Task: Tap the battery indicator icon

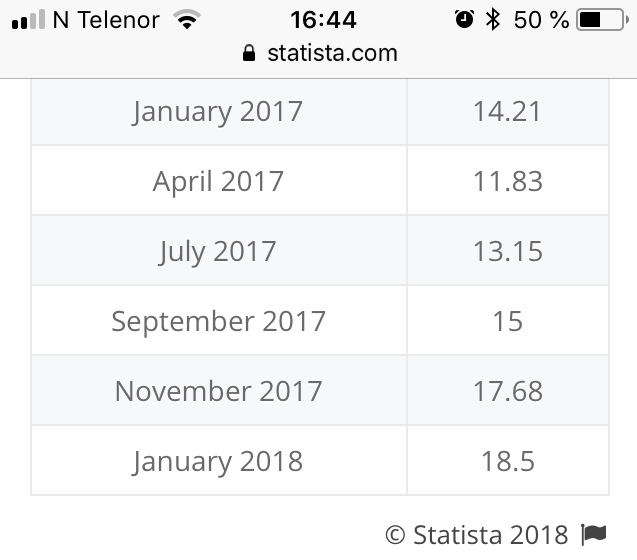Action: pos(602,20)
